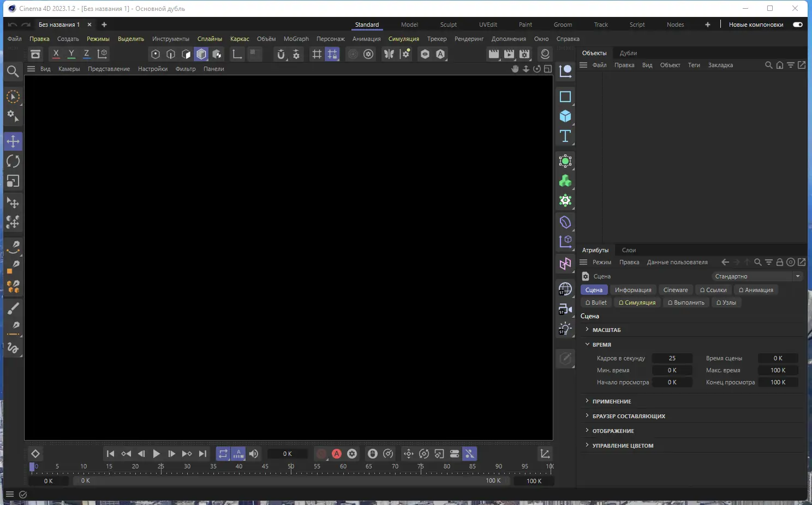Click the Кадров в секунду value field
Image resolution: width=812 pixels, height=505 pixels.
[672, 358]
